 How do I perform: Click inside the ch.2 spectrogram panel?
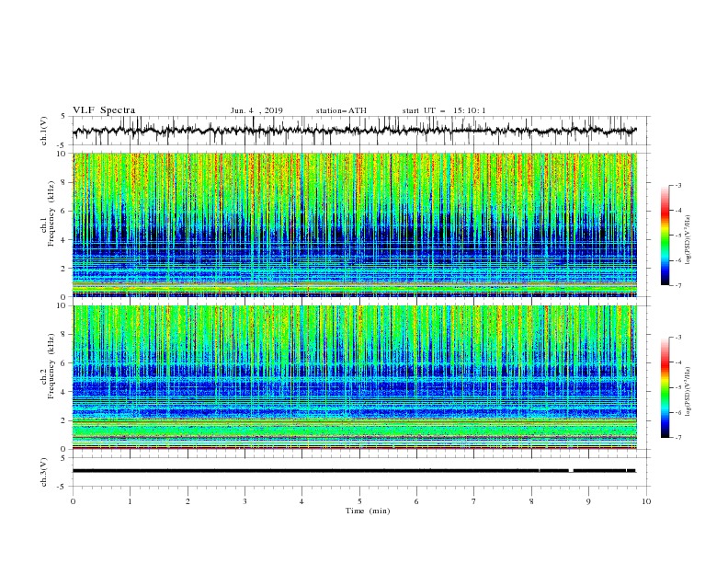(355, 377)
